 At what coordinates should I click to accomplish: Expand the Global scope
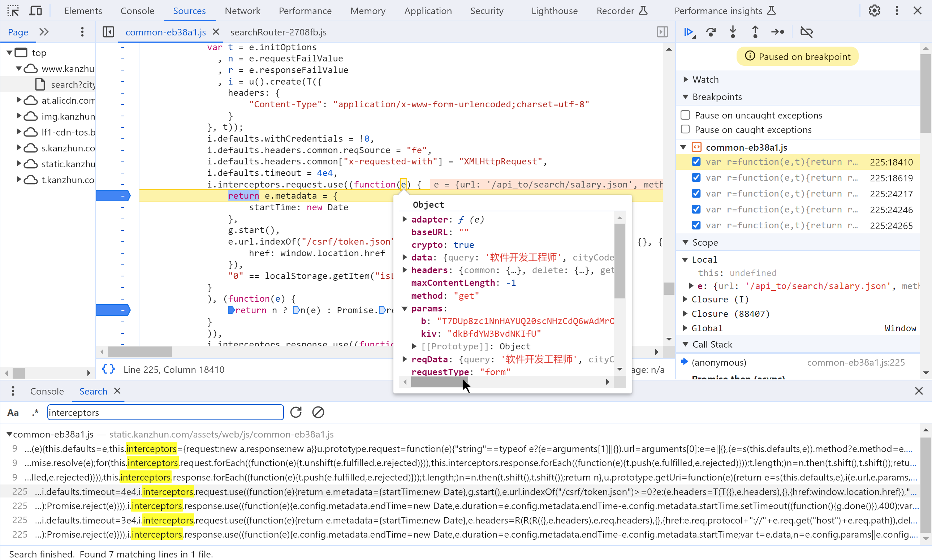[685, 328]
